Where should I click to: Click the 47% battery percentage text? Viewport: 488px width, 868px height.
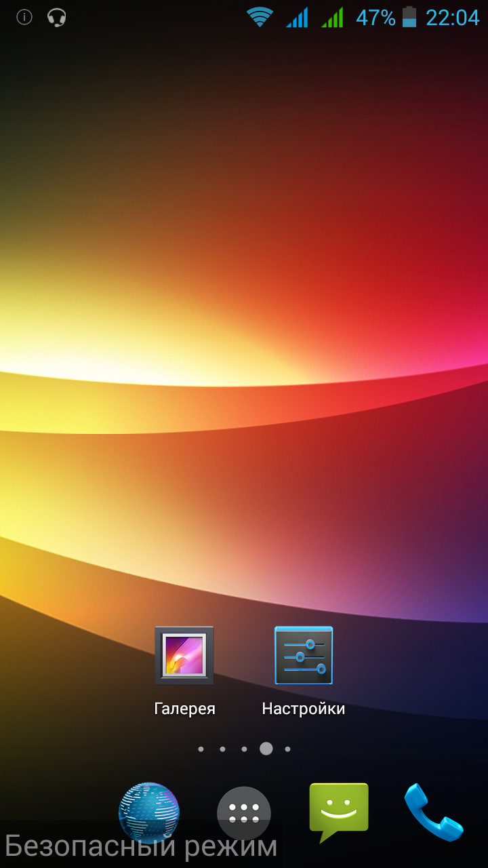(375, 18)
